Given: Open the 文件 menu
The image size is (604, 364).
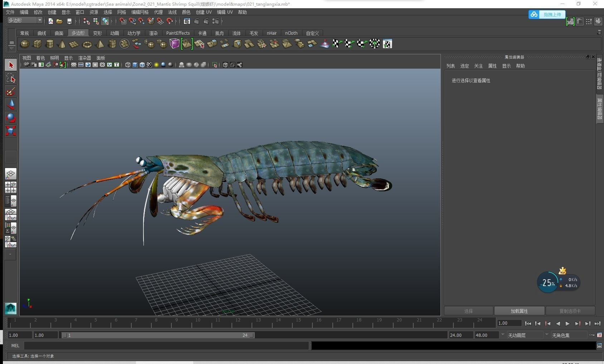Looking at the screenshot, I should [10, 12].
